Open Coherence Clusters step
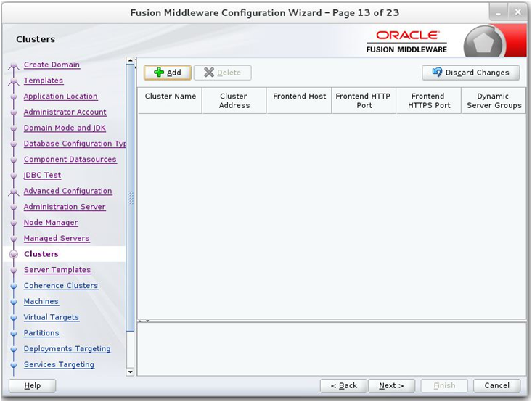The image size is (532, 402). [61, 286]
